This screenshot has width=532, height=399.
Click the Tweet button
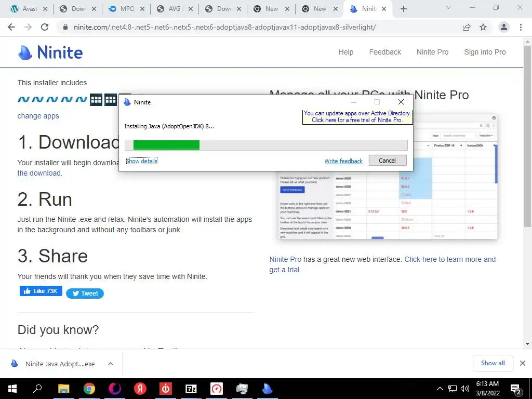85,293
